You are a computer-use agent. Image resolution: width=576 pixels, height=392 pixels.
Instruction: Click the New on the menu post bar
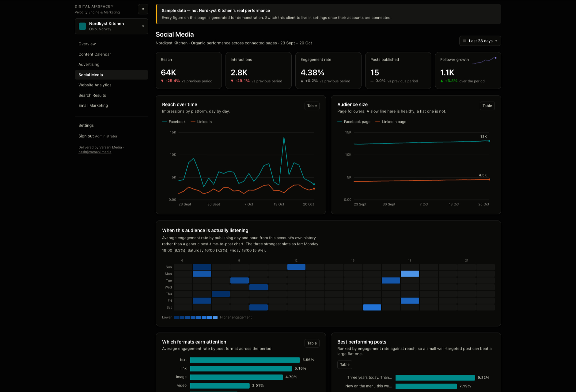[x=426, y=386]
